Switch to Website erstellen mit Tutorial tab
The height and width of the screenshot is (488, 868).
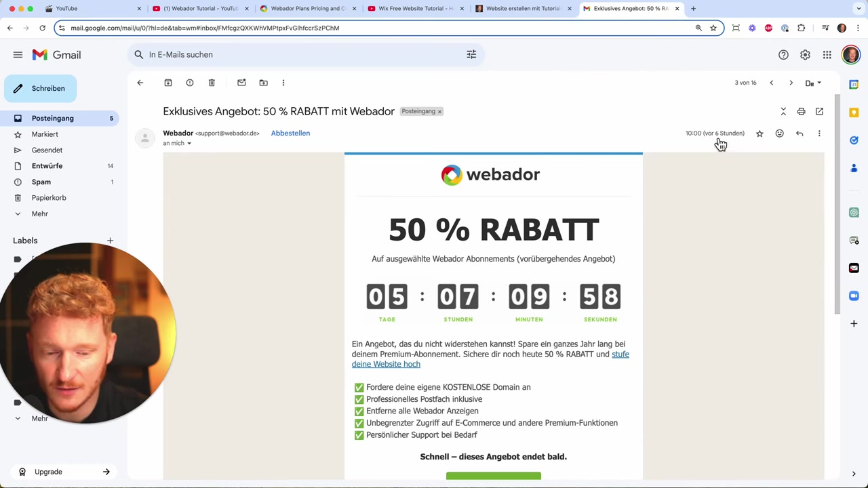coord(523,9)
